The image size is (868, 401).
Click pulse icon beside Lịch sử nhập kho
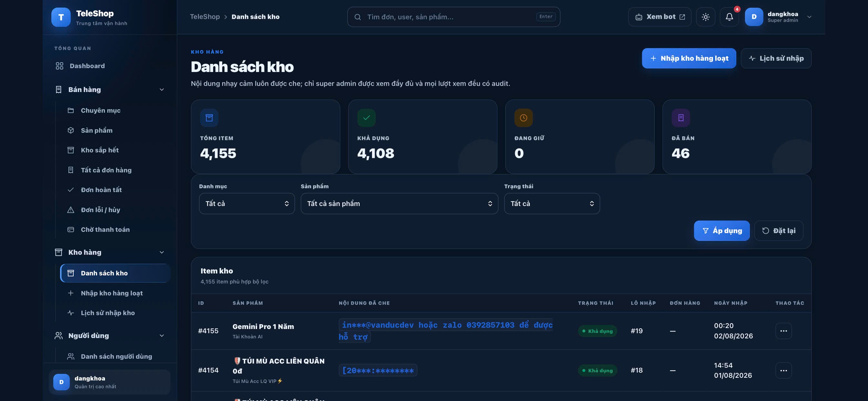coord(70,313)
